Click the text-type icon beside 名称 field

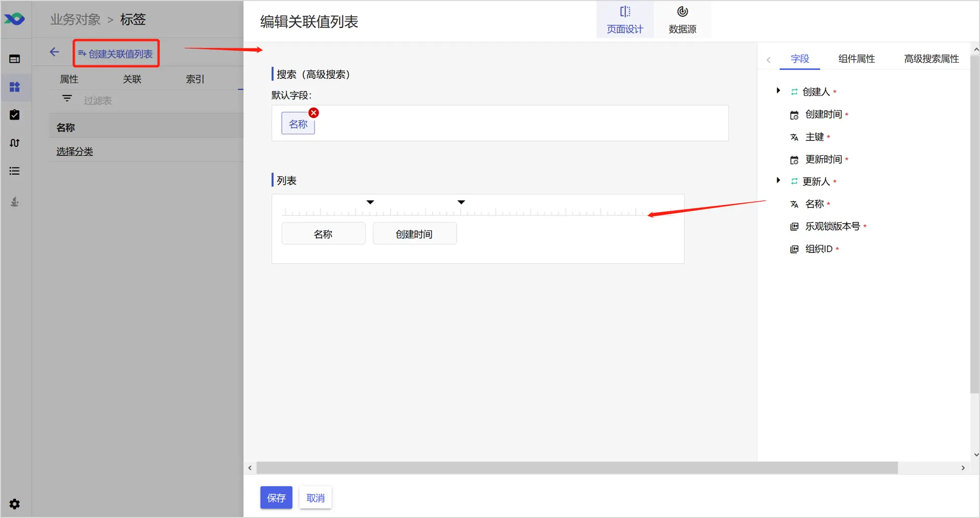tap(794, 204)
